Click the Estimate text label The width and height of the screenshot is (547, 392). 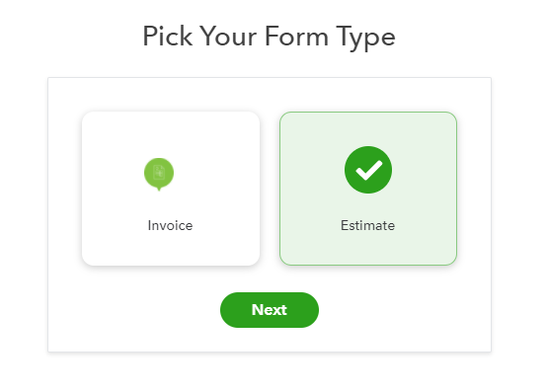click(x=367, y=226)
